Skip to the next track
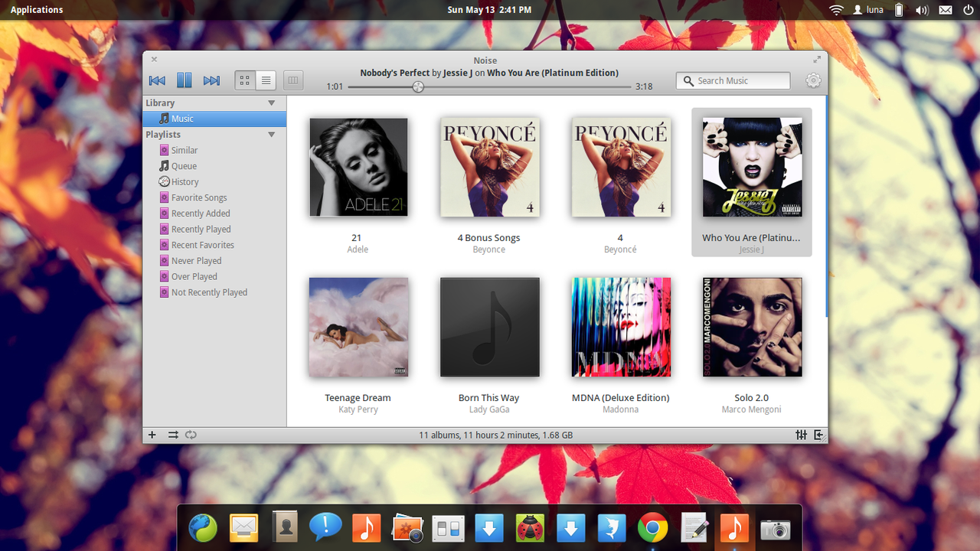980x551 pixels. click(x=211, y=80)
